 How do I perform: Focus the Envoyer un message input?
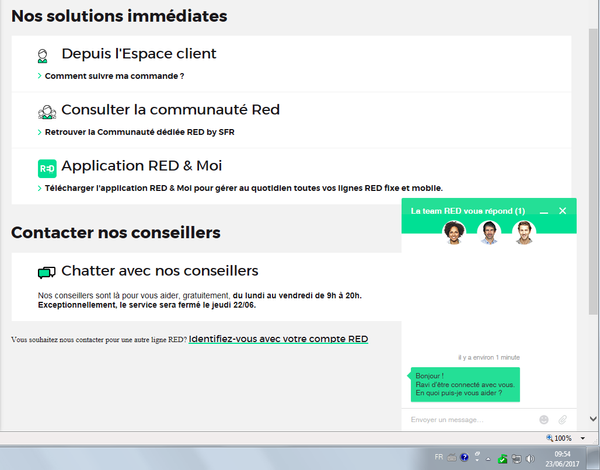[471, 420]
